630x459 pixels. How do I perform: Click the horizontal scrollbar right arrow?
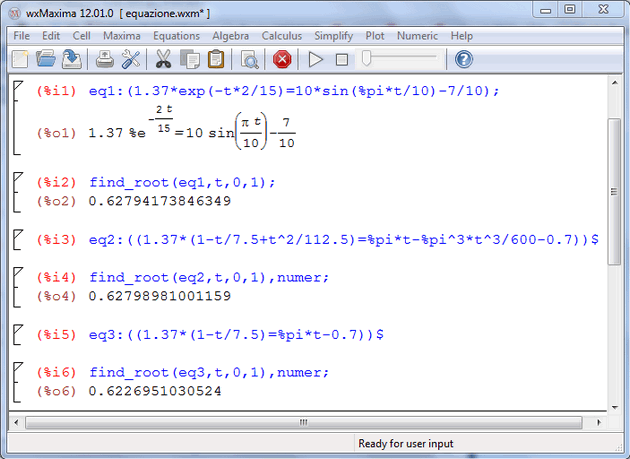pos(599,422)
